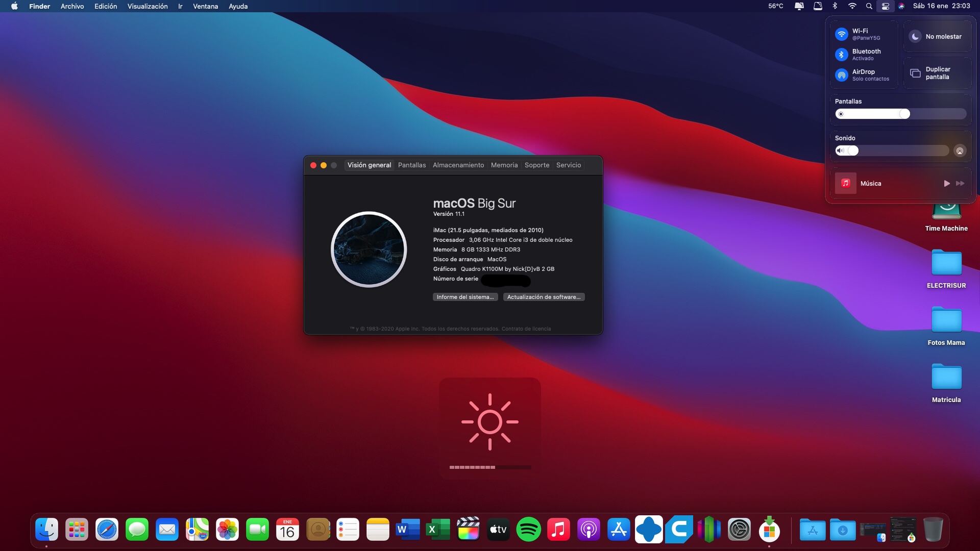
Task: Enable No molestar mode
Action: click(x=915, y=37)
